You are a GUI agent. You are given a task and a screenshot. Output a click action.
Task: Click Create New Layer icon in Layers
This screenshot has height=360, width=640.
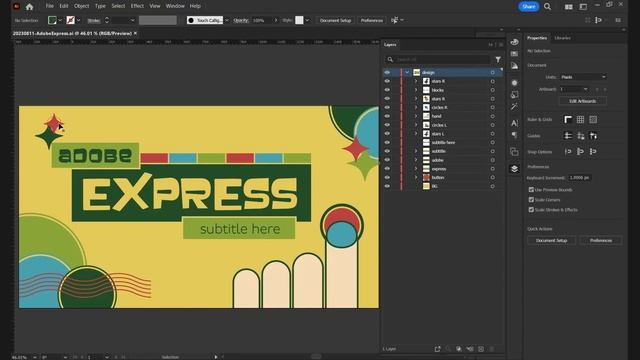tap(481, 349)
